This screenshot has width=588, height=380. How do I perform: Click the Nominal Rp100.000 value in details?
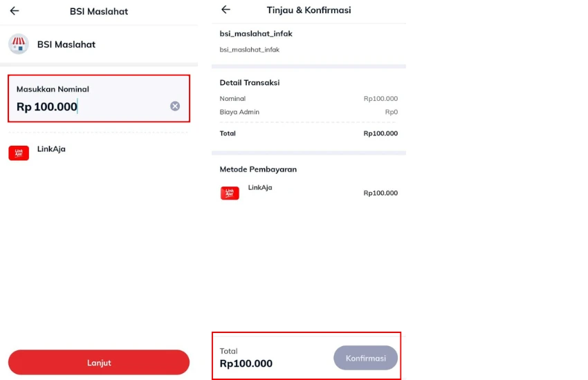(380, 99)
